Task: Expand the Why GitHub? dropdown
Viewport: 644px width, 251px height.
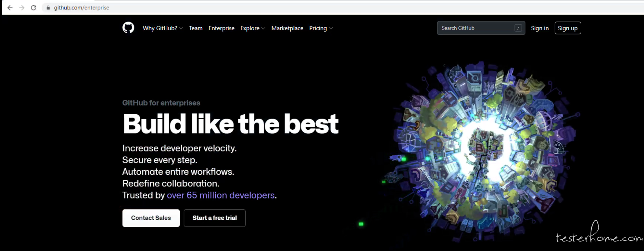Action: 163,28
